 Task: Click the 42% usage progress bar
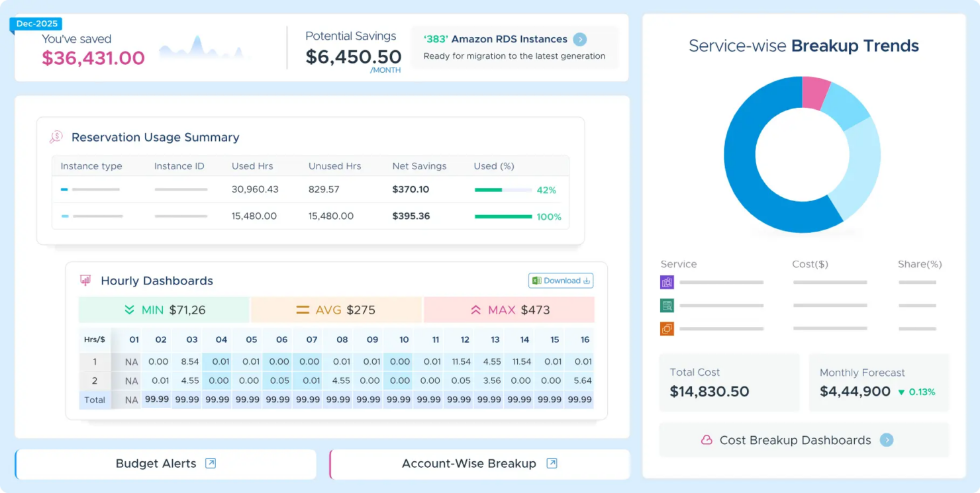504,190
